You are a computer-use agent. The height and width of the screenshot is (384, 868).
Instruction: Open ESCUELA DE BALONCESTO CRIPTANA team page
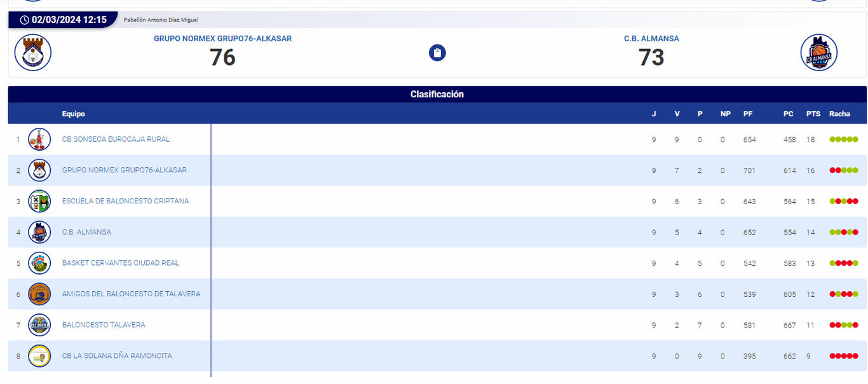point(125,202)
